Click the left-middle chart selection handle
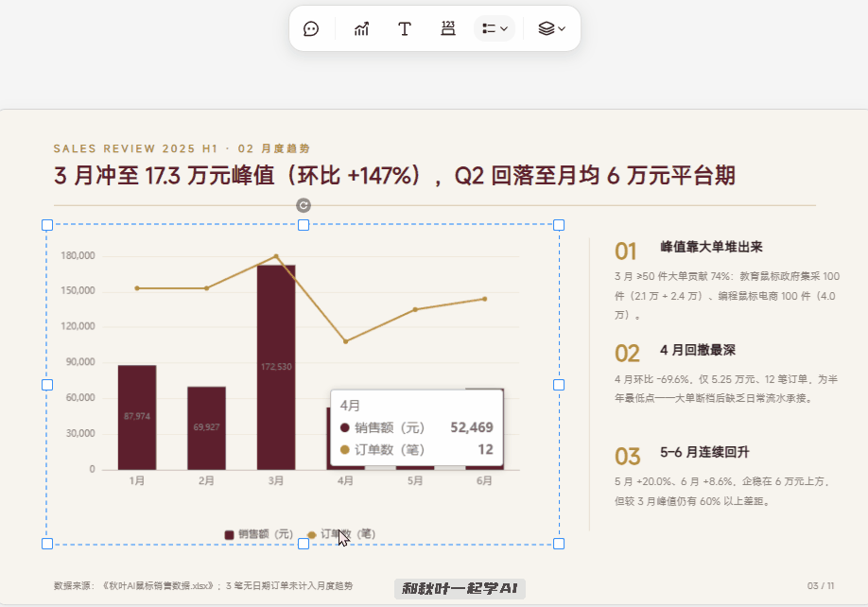This screenshot has width=868, height=607. click(x=47, y=385)
